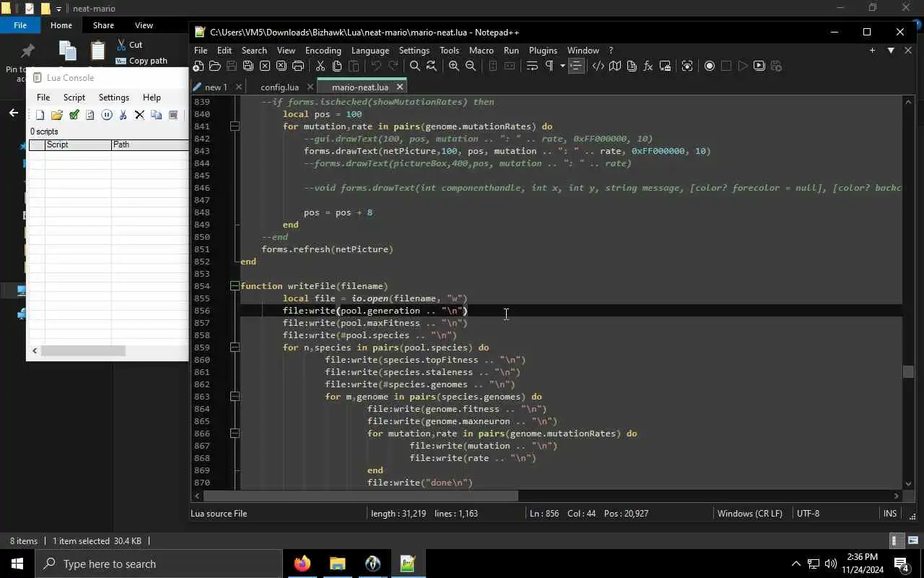
Task: Open the Script menu in Lua Console
Action: pyautogui.click(x=74, y=98)
